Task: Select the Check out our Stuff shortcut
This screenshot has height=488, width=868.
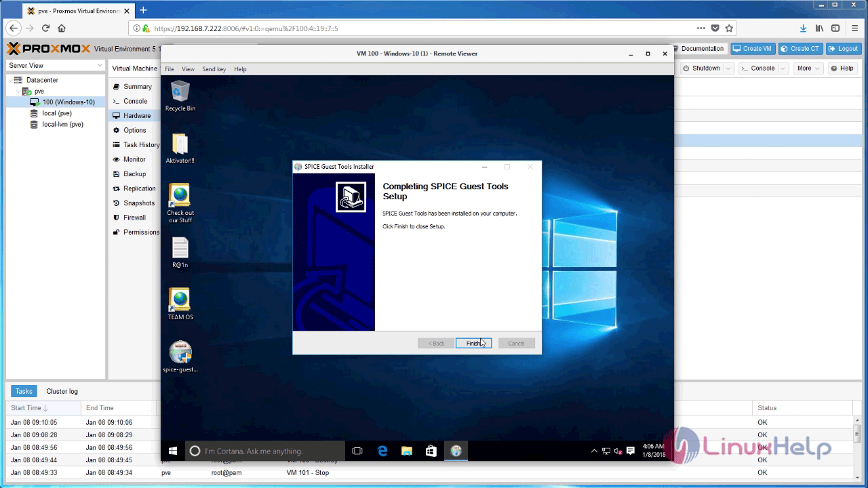Action: (180, 203)
